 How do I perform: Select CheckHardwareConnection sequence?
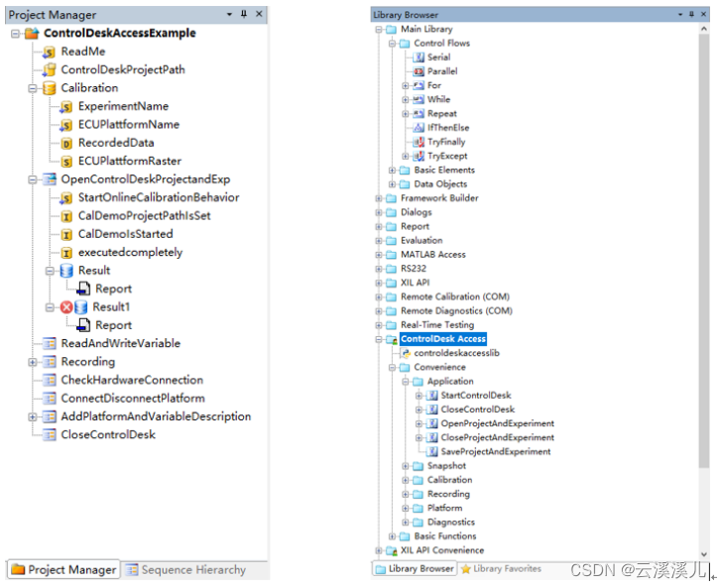click(132, 380)
